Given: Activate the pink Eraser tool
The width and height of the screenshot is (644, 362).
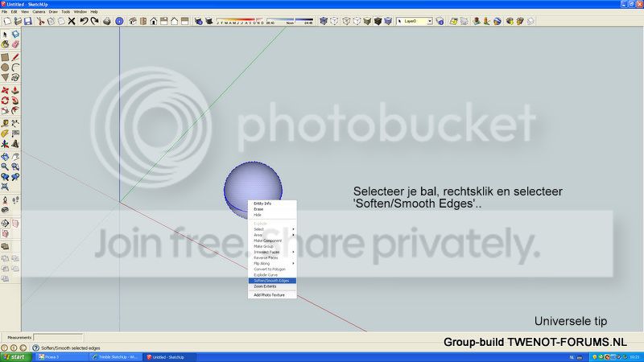Looking at the screenshot, I should point(15,44).
